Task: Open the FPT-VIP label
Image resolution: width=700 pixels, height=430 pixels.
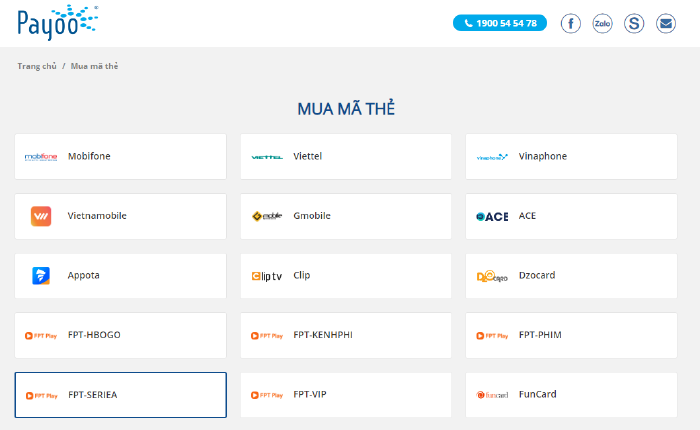Action: click(x=309, y=394)
